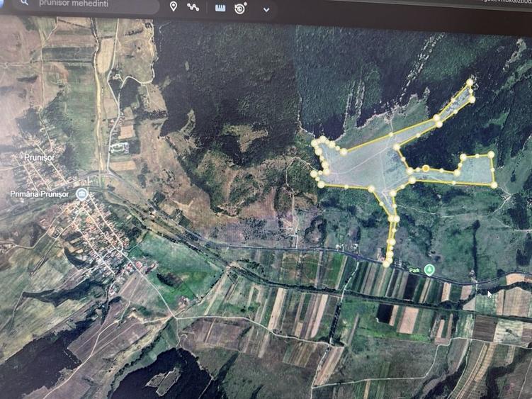Click the Primăria Prunișor town hall marker
The width and height of the screenshot is (532, 399).
[81, 194]
